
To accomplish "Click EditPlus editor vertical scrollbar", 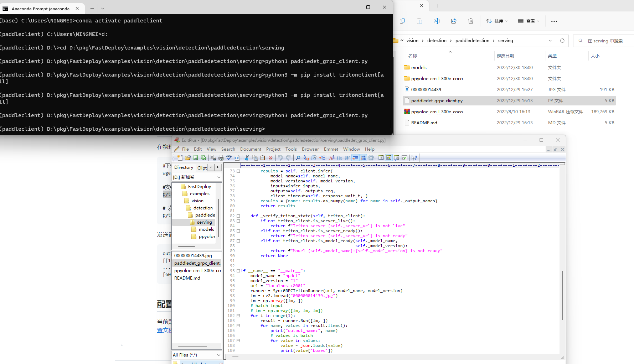I will (562, 296).
